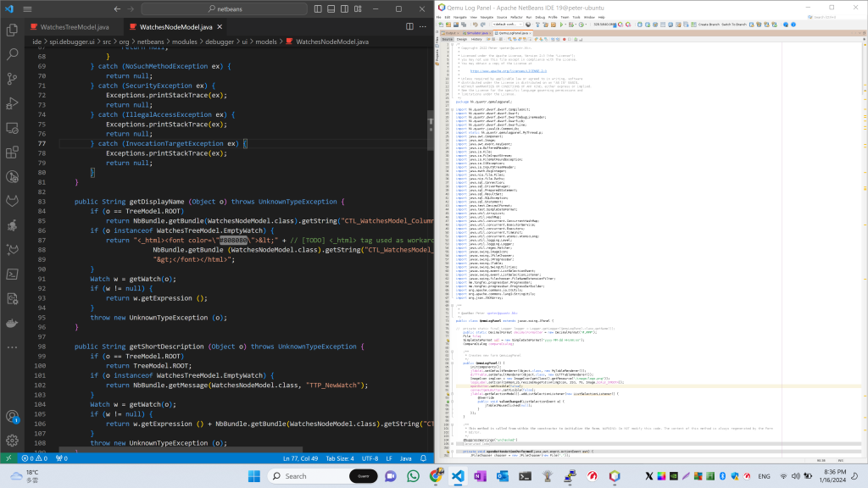Open the VS Code Explorer view
This screenshot has height=488, width=868.
coord(12,30)
